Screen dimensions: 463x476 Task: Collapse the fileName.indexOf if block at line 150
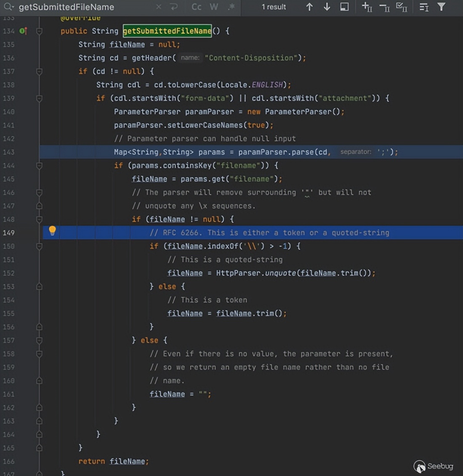point(39,246)
